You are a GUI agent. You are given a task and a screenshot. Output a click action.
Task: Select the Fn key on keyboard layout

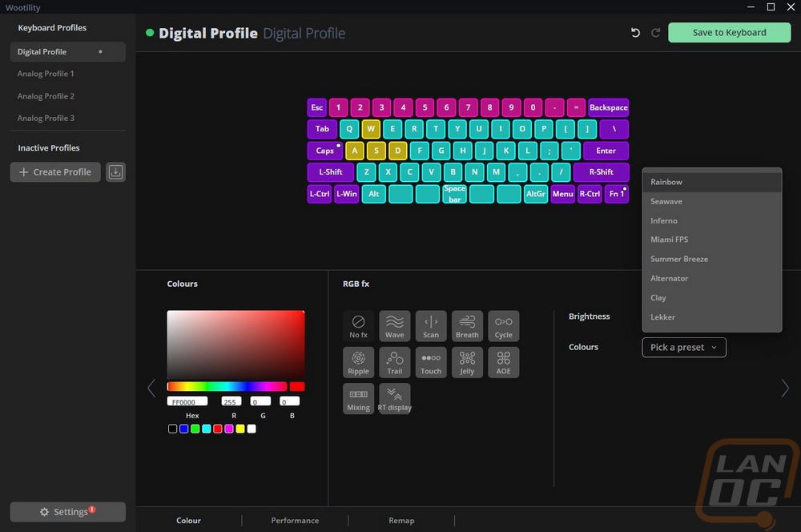[617, 194]
